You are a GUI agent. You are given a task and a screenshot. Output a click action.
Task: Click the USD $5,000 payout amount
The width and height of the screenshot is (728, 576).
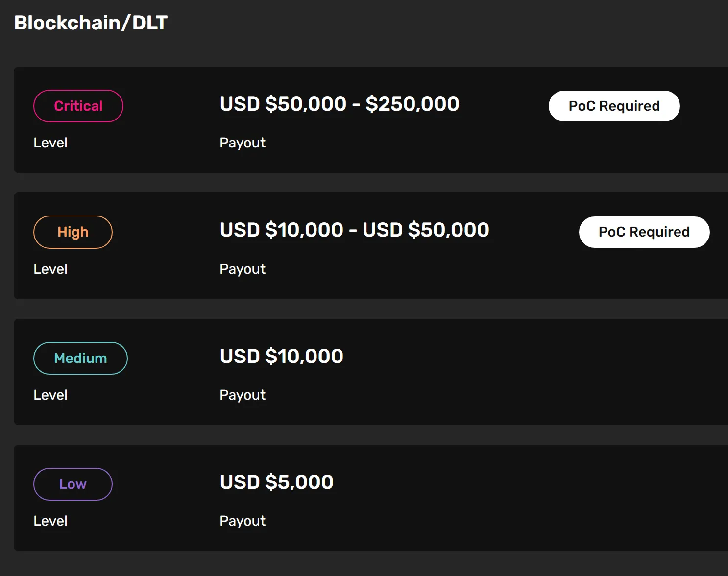tap(276, 482)
